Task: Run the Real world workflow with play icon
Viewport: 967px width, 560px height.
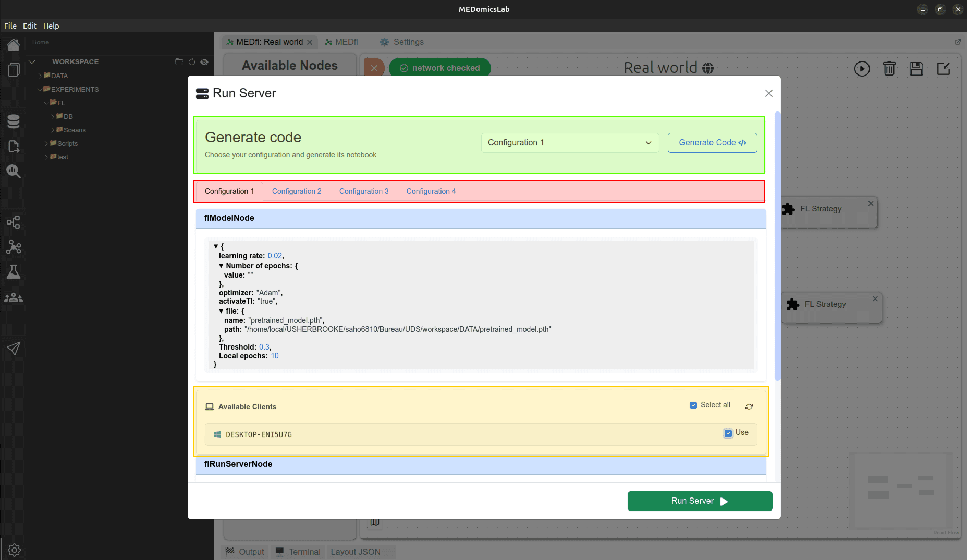Action: pos(862,68)
